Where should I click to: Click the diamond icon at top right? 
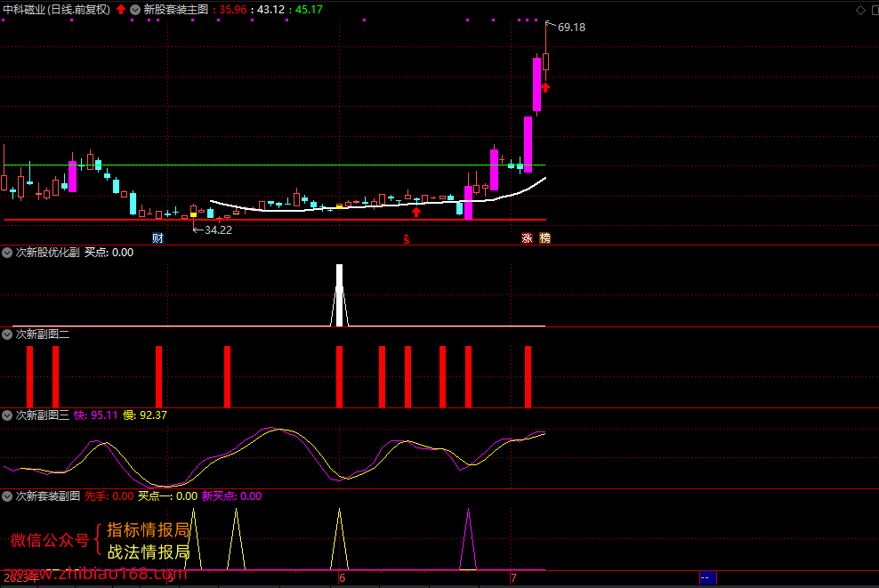[x=860, y=10]
